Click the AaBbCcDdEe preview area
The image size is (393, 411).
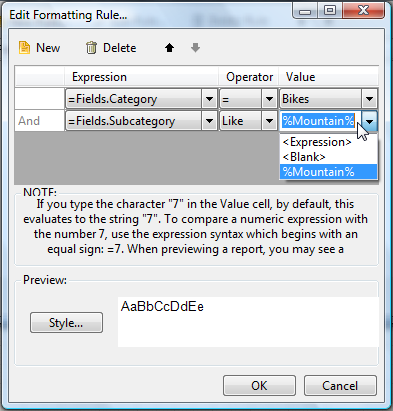[x=248, y=322]
